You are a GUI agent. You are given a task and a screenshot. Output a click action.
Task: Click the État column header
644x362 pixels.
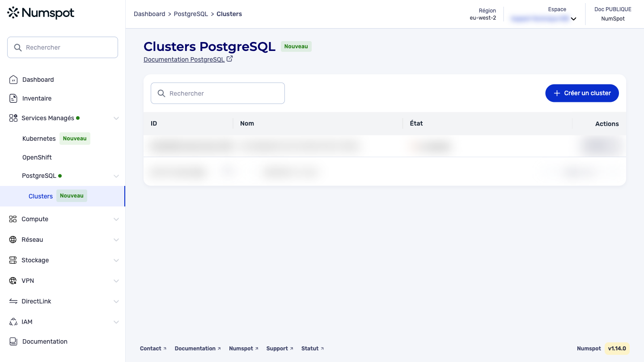click(x=416, y=123)
